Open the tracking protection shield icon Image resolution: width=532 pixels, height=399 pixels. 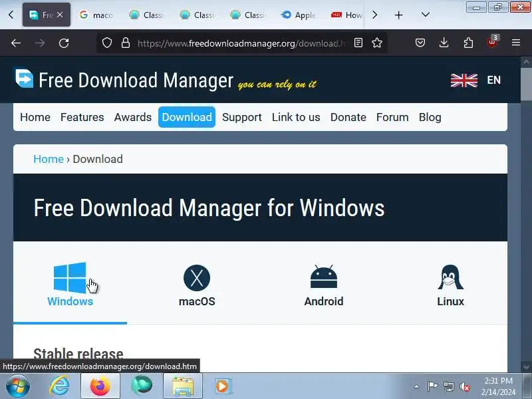point(107,43)
